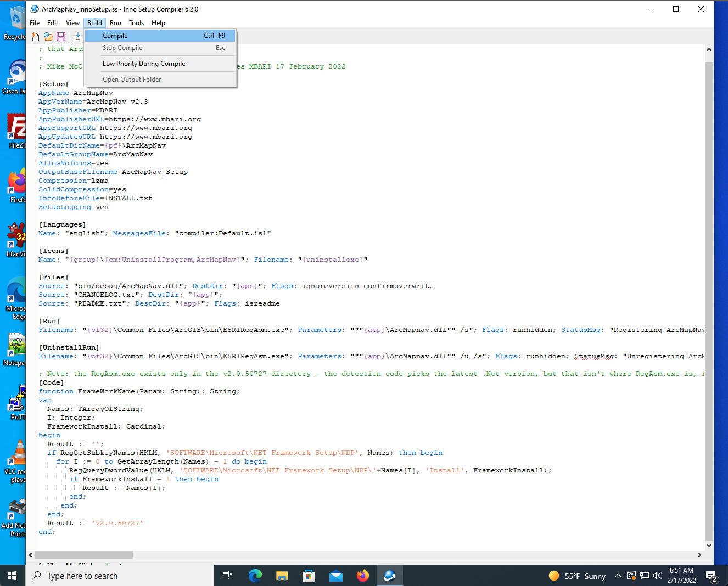Click the Firefox desktop shortcut
This screenshot has width=728, height=586.
click(x=16, y=186)
